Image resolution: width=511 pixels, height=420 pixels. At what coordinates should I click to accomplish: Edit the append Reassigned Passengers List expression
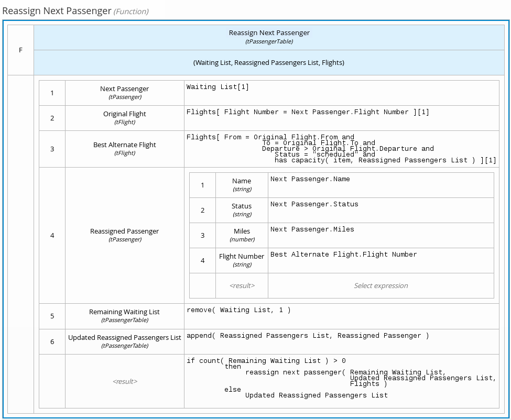(341, 341)
